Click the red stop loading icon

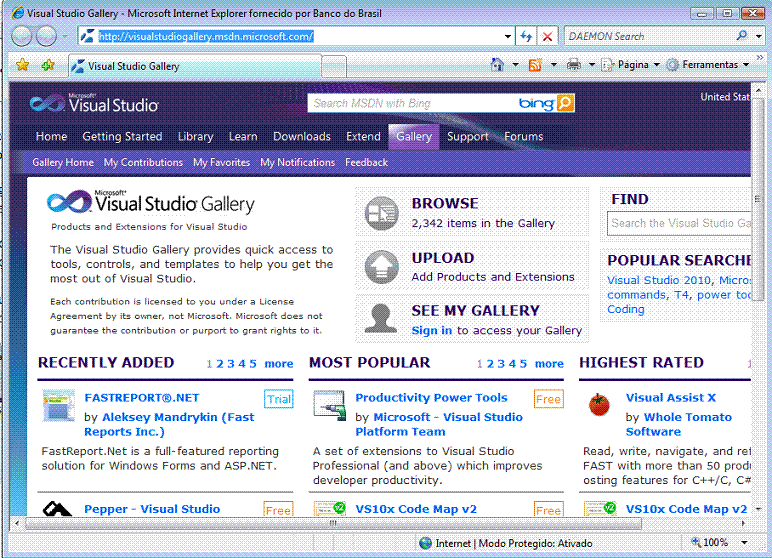click(x=547, y=36)
